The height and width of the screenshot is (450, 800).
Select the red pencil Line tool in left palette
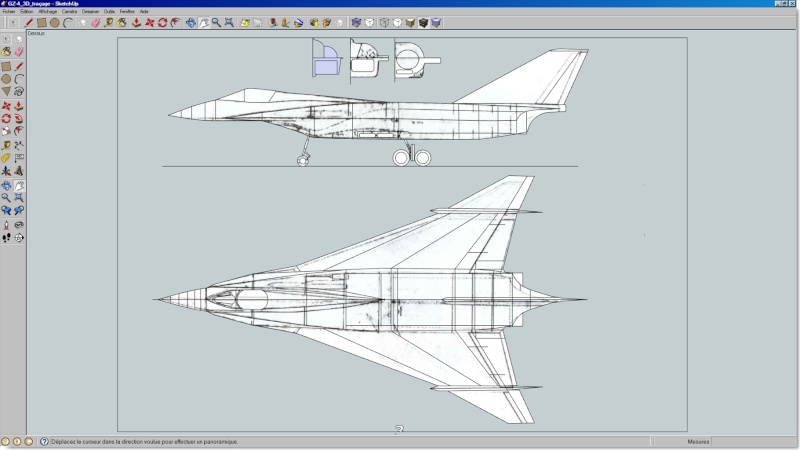tap(19, 66)
